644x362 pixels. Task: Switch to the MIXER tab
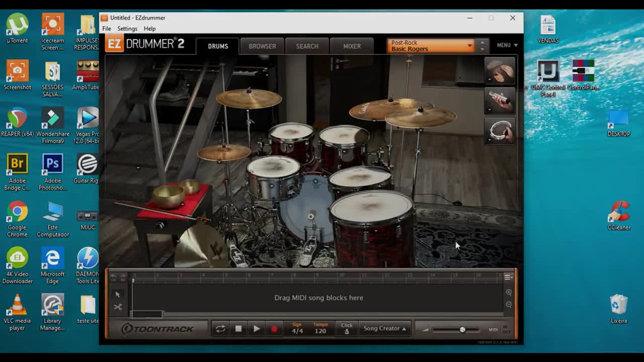(352, 46)
